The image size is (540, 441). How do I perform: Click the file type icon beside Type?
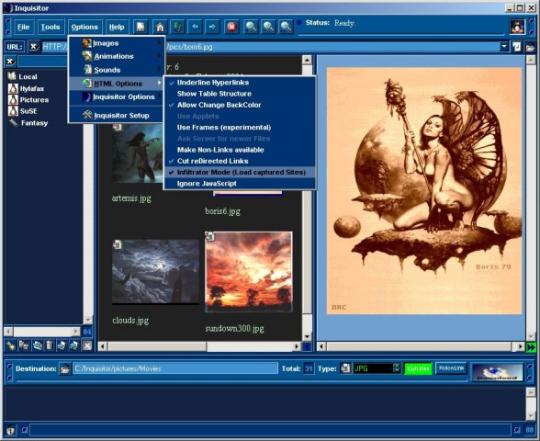coord(345,368)
